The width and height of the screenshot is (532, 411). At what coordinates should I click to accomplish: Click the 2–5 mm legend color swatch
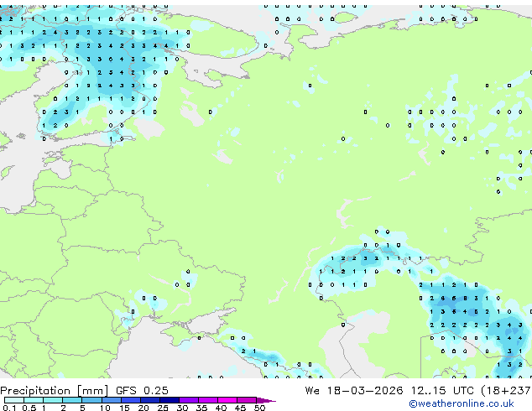[x=72, y=400]
